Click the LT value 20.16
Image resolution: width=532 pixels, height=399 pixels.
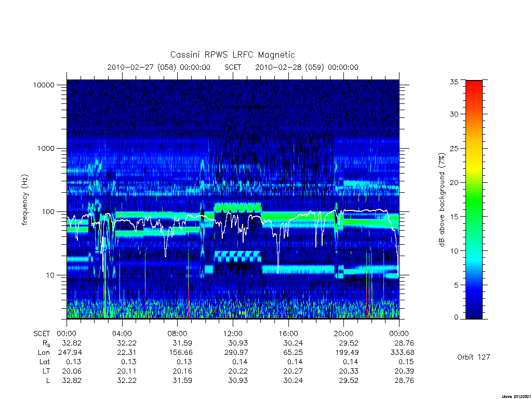tap(182, 371)
